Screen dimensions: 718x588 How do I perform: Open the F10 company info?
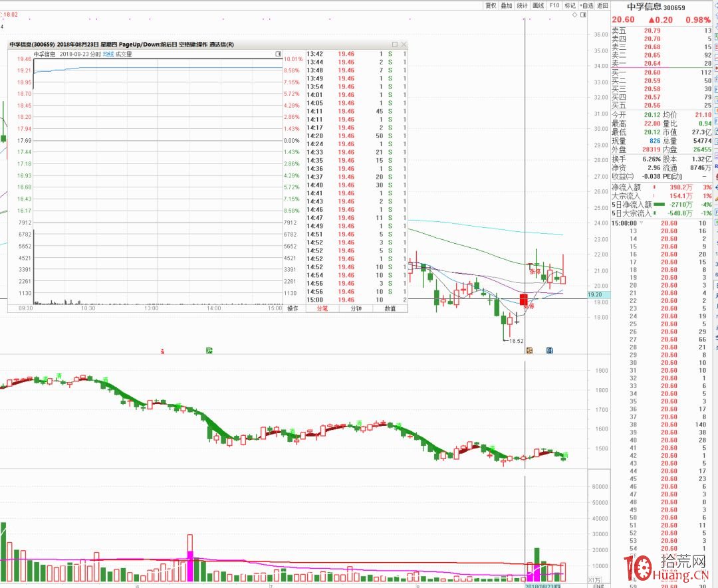point(554,5)
